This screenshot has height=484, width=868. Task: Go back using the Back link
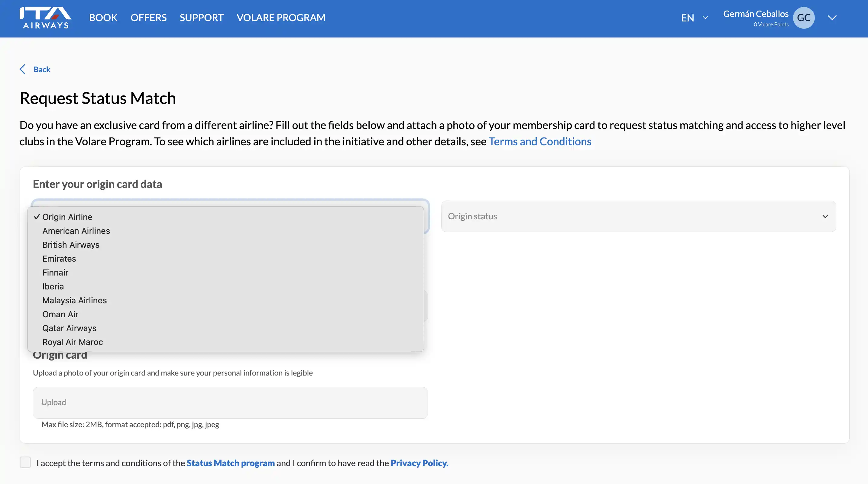(42, 69)
